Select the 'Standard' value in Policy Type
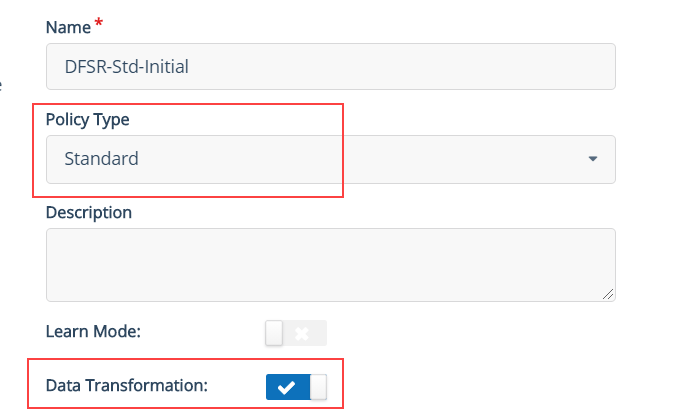Viewport: 688px width, 420px height. [x=101, y=159]
